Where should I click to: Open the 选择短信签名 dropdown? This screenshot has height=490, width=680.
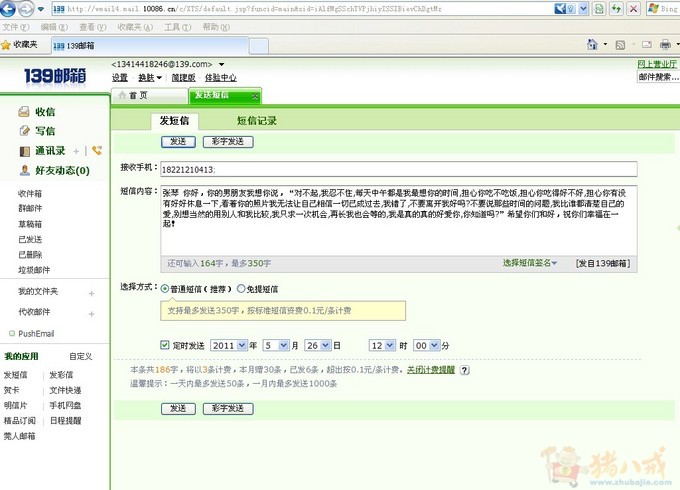530,263
